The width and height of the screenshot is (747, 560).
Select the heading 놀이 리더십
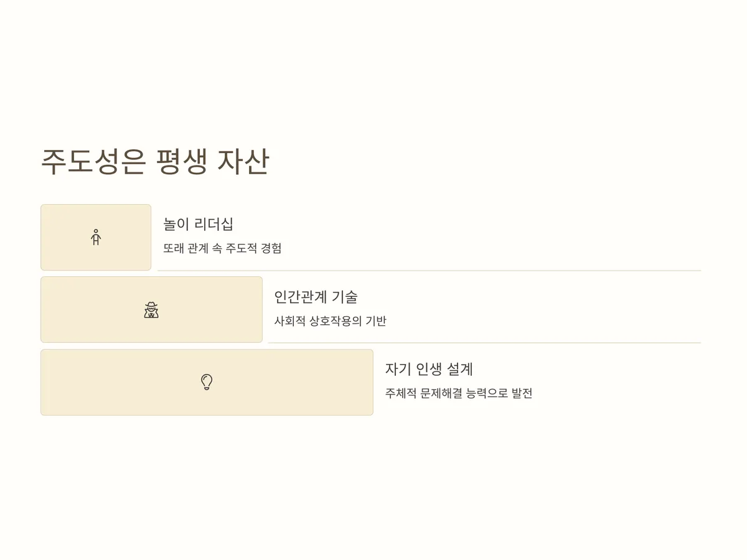coord(199,224)
